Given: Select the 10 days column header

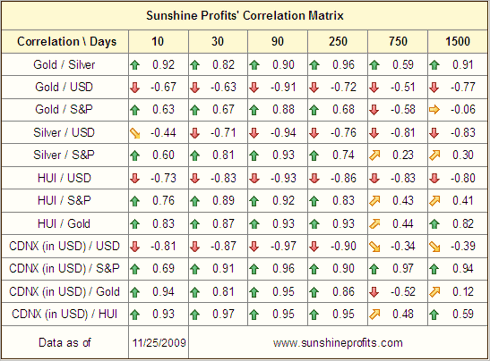Looking at the screenshot, I should coord(158,41).
